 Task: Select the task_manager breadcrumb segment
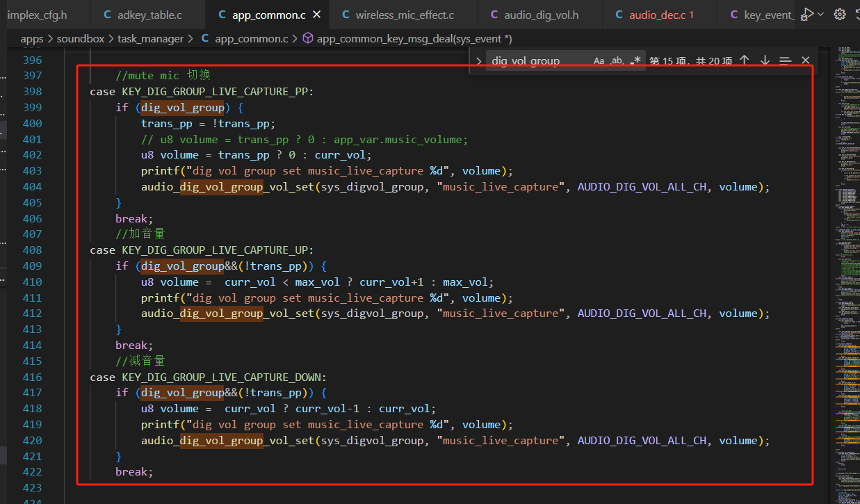[150, 39]
